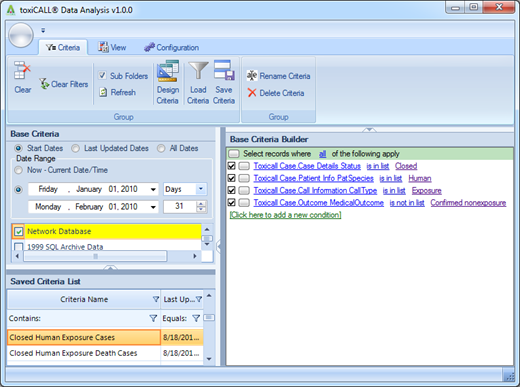Select the custom date range radio button
The image size is (520, 387).
point(18,190)
